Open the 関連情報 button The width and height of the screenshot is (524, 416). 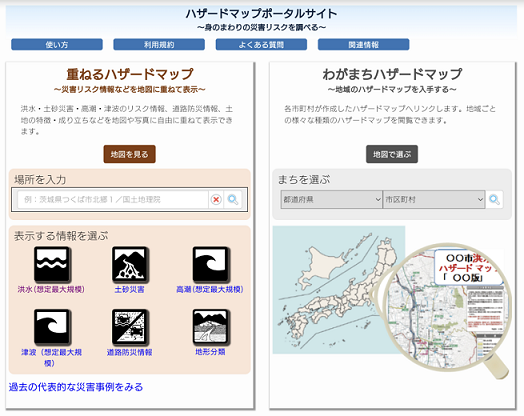364,44
